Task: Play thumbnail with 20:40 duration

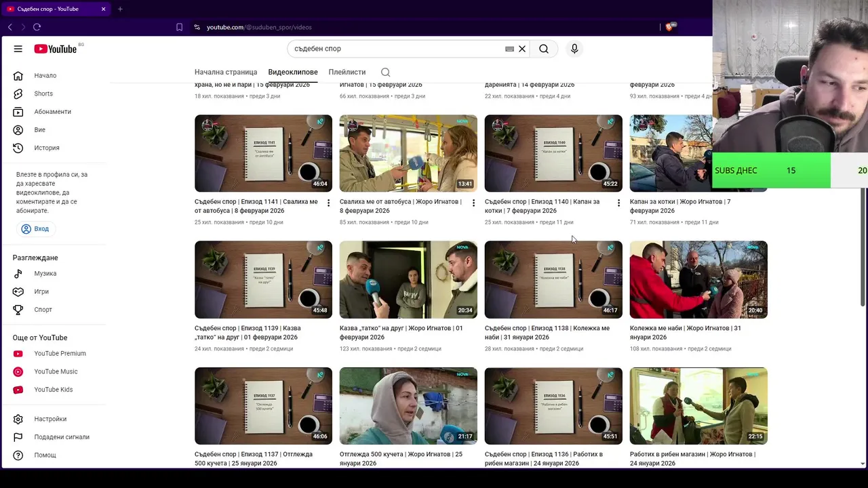Action: tap(698, 279)
